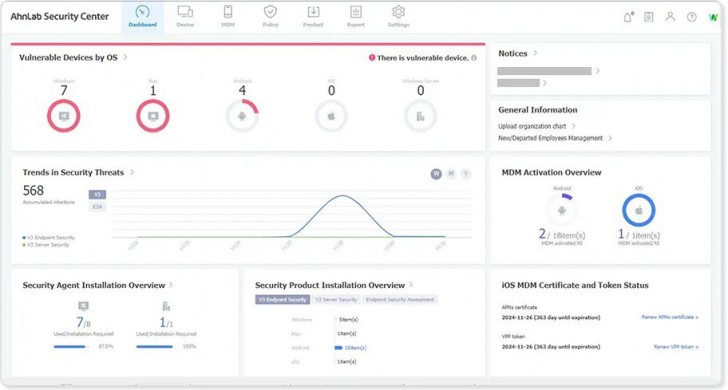Click the 568 accumulated infections value
The width and height of the screenshot is (728, 390).
tap(33, 190)
